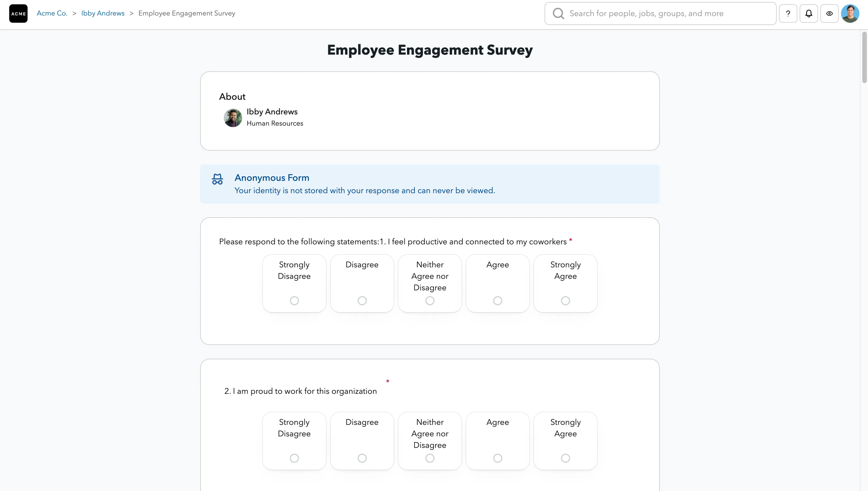
Task: Focus the search for people field
Action: coord(660,14)
